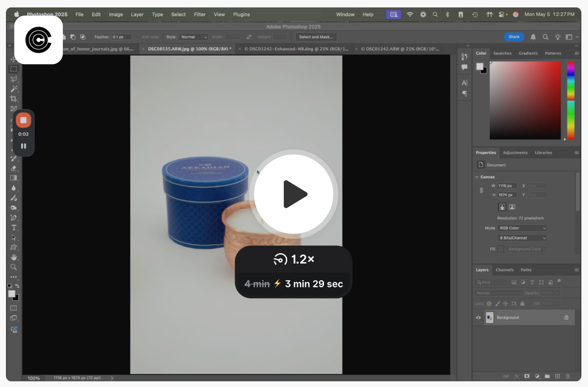588x387 pixels.
Task: Open the RGB Color mode dropdown
Action: pos(522,228)
